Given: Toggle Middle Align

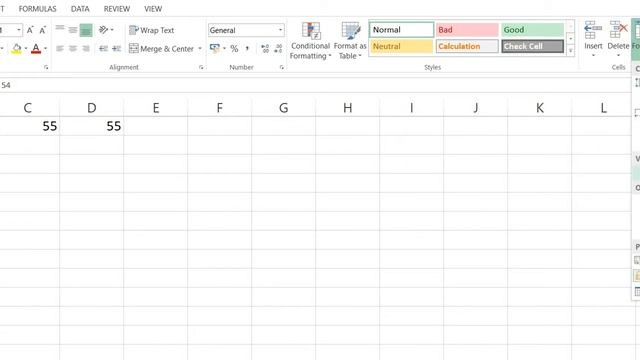Looking at the screenshot, I should [x=73, y=30].
